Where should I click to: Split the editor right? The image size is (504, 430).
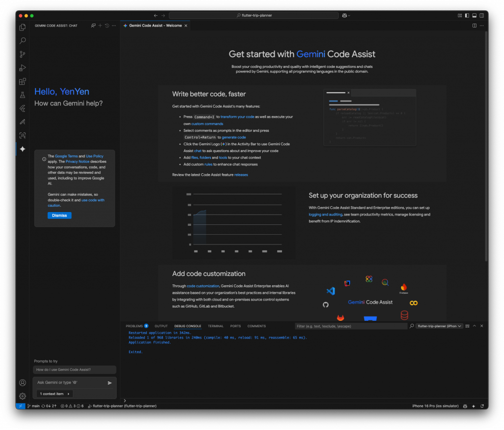[474, 26]
